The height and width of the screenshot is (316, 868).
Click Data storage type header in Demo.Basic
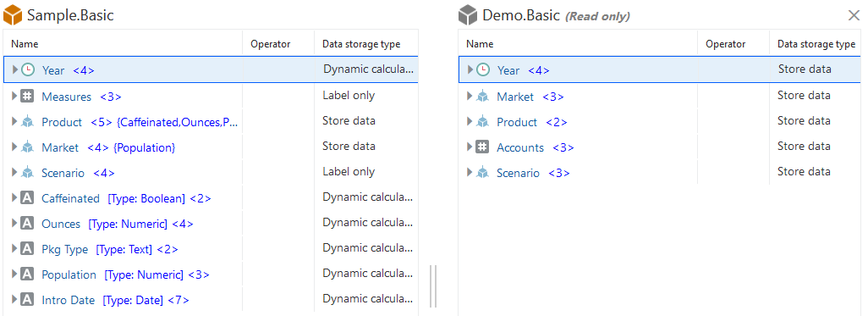[x=816, y=43]
